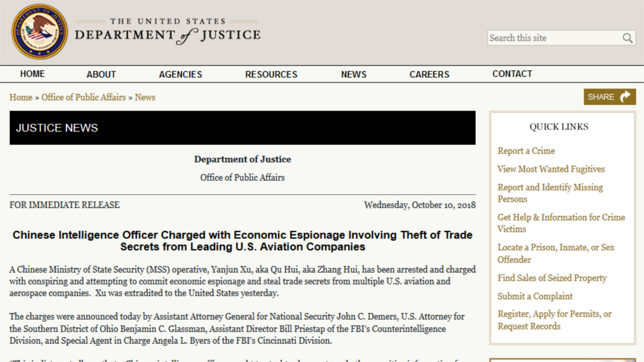Open Report and Identify Missing Persons link
The height and width of the screenshot is (362, 644).
[550, 193]
